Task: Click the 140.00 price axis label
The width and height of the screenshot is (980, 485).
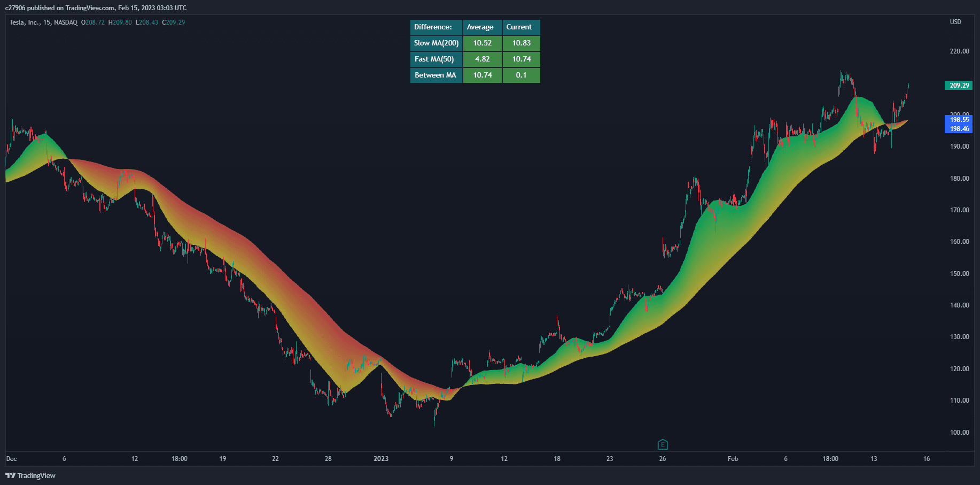Action: [x=959, y=305]
